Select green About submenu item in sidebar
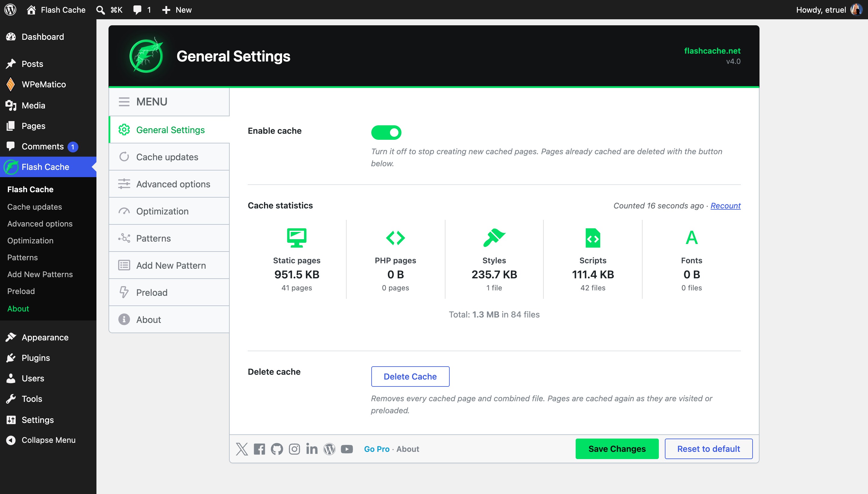 tap(18, 308)
